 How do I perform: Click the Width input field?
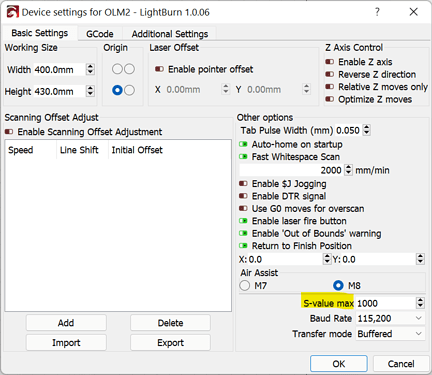pos(59,70)
